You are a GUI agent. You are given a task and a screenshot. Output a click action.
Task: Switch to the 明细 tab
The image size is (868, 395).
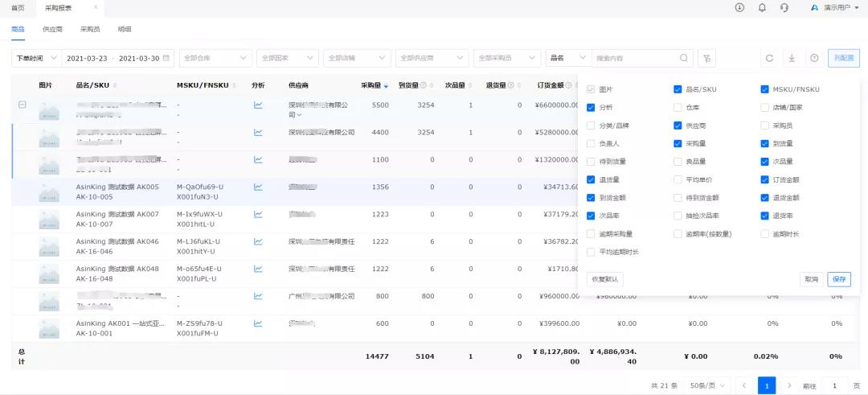(x=124, y=29)
